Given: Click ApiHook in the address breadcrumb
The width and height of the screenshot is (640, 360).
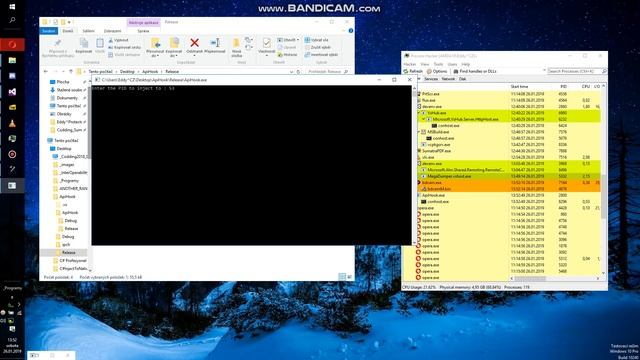Looking at the screenshot, I should click(x=150, y=71).
